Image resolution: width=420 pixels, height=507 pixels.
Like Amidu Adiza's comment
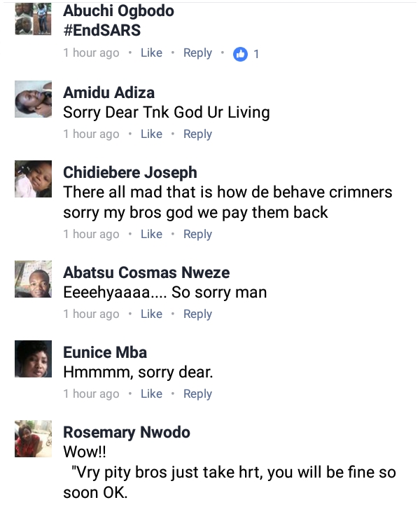click(x=151, y=134)
